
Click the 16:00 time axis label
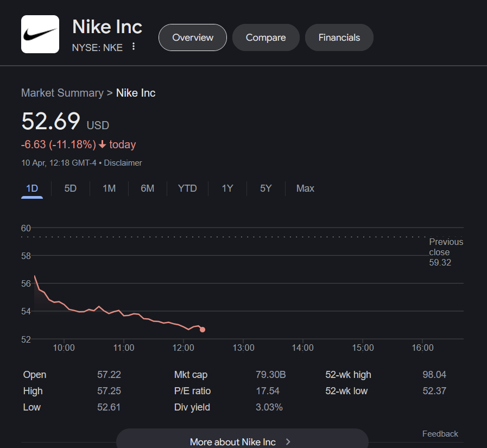click(x=422, y=348)
